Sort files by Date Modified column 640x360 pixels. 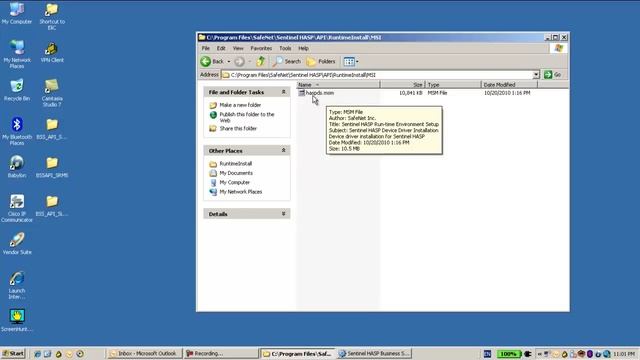tap(509, 84)
